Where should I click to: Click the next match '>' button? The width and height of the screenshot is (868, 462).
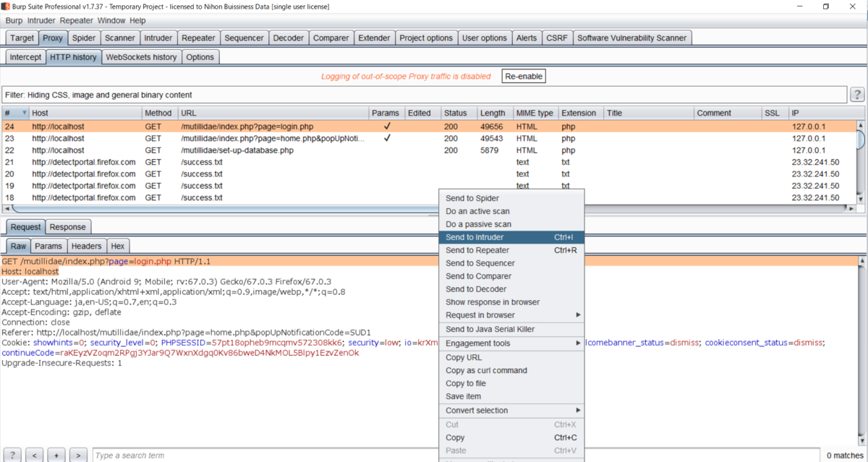[x=79, y=455]
